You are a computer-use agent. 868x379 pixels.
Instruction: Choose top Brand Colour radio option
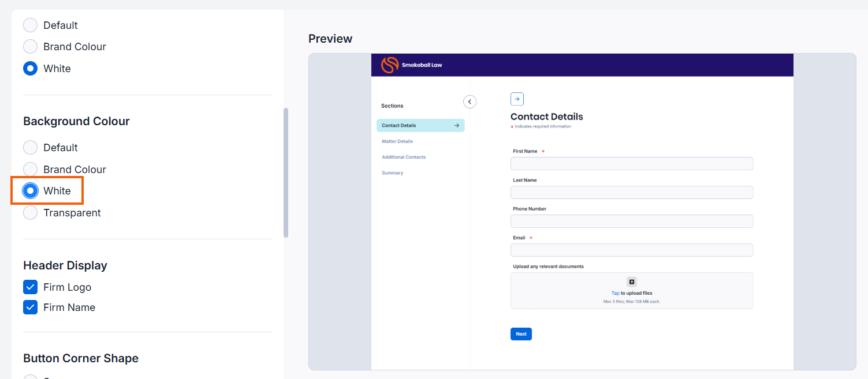31,47
